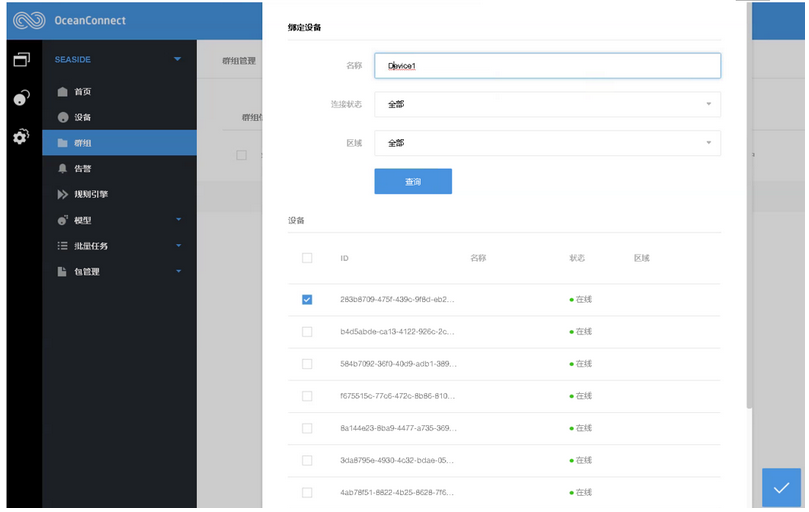The image size is (809, 512).
Task: Click device ID 3da8795e-4930-4c32-bdae-05...
Action: pyautogui.click(x=397, y=460)
